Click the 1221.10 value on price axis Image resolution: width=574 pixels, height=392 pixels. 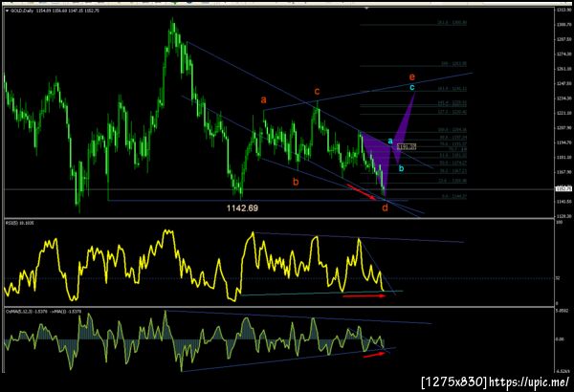click(563, 113)
